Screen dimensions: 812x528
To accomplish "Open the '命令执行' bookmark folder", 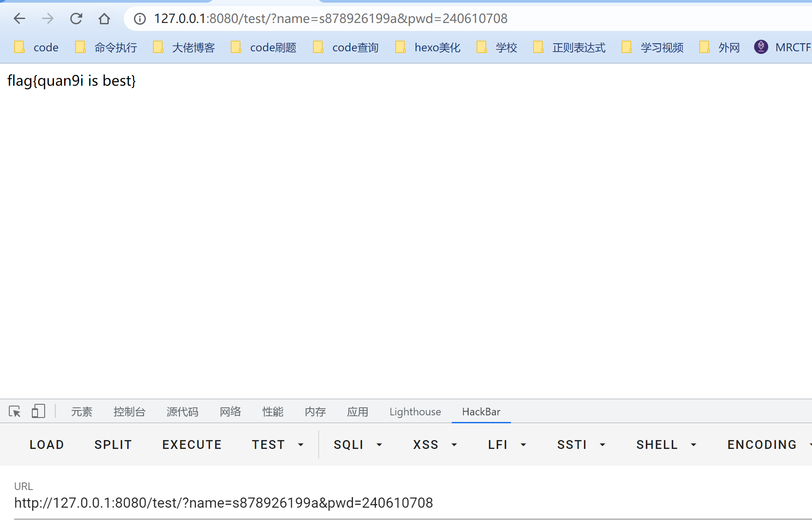I will pyautogui.click(x=106, y=47).
